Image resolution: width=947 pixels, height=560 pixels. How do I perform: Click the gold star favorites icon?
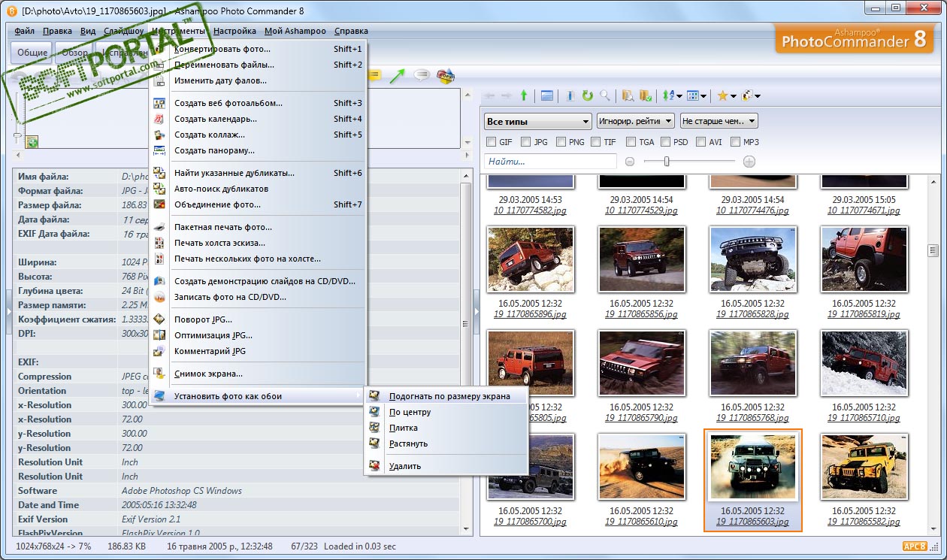(722, 95)
